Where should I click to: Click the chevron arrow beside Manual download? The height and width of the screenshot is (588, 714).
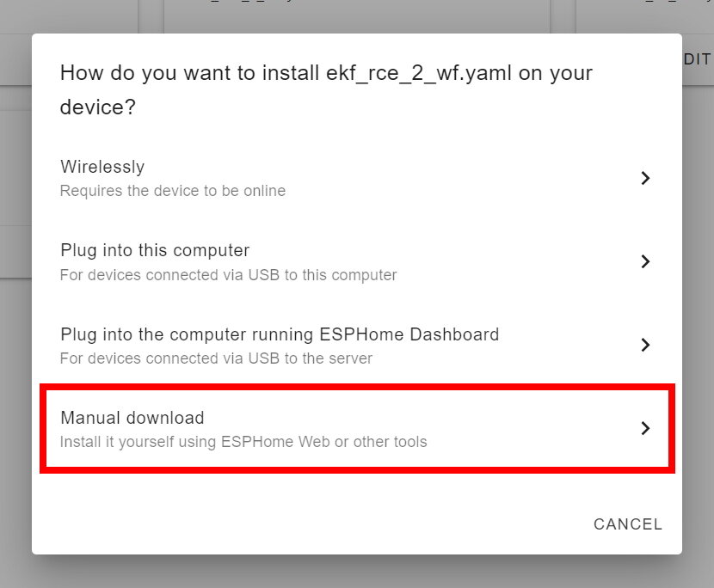point(645,428)
